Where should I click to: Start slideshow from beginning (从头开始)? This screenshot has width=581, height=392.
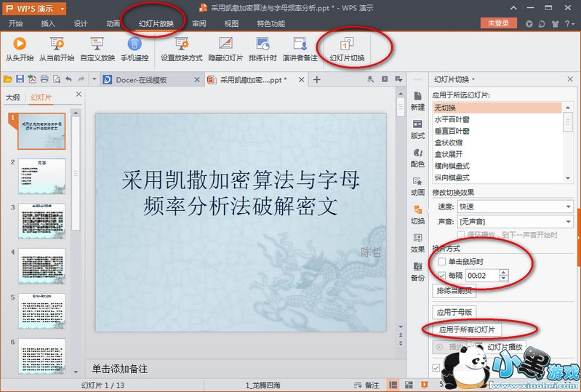19,49
